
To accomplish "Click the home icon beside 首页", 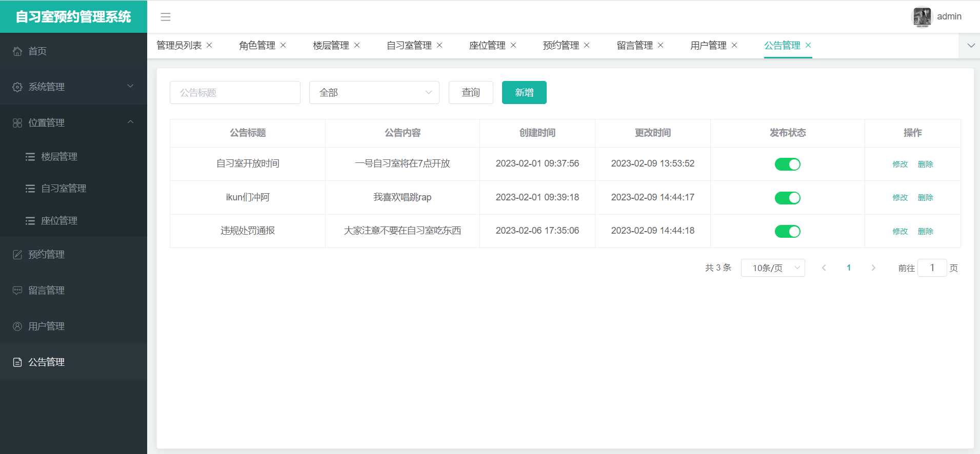I will pyautogui.click(x=17, y=51).
